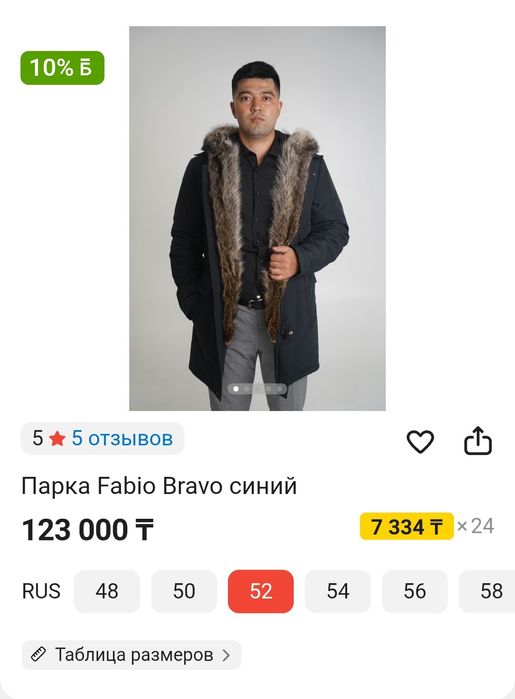Jump to the last photo dot in the carousel
Screen dimensions: 515x699
[279, 389]
